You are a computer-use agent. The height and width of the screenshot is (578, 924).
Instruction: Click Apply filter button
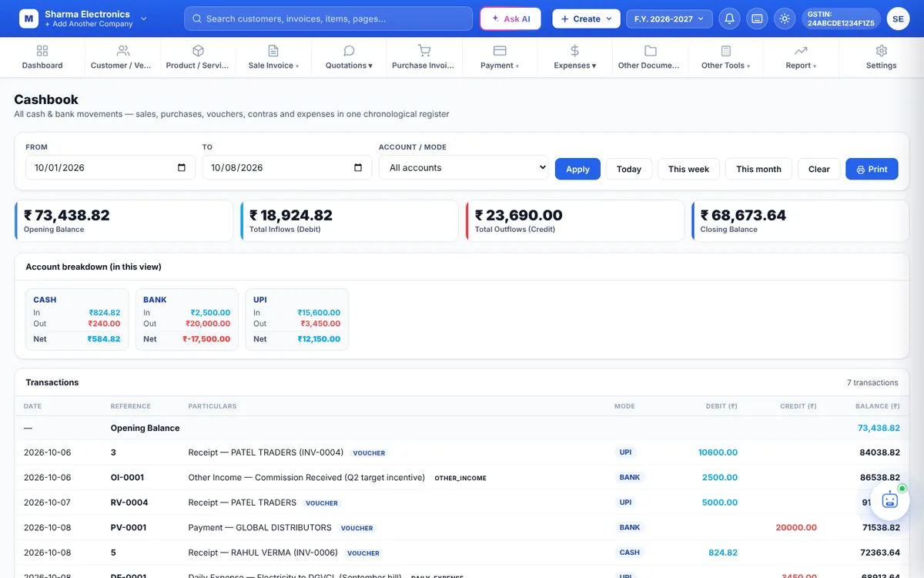click(577, 169)
